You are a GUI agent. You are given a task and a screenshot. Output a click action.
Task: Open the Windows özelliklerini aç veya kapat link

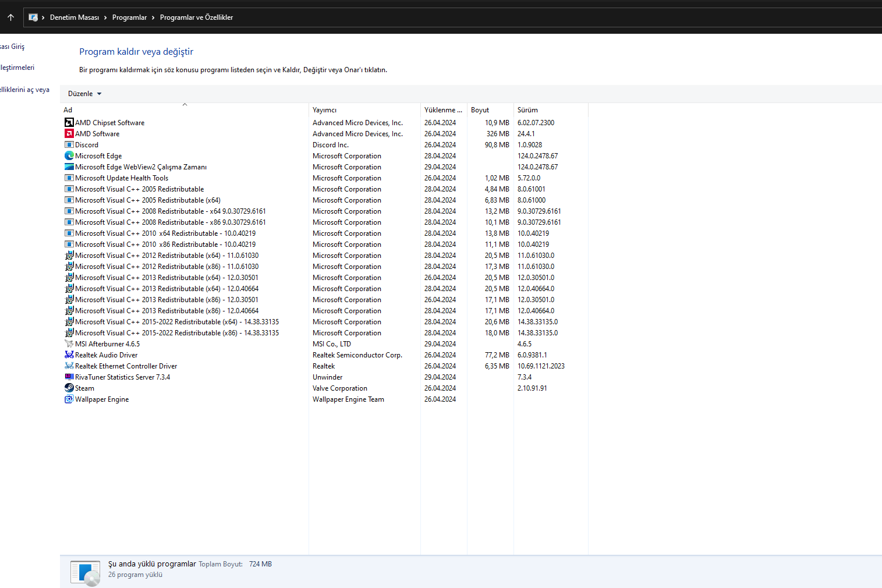tap(24, 90)
